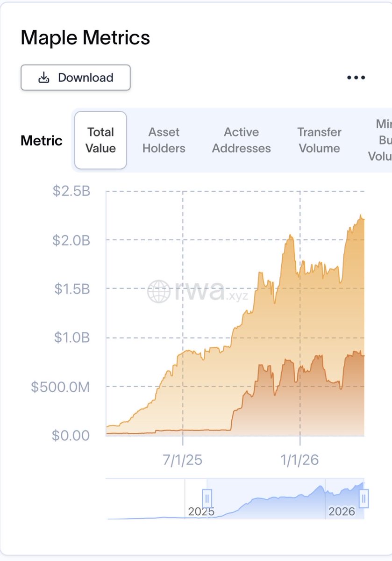The width and height of the screenshot is (392, 561).
Task: Click the right handle of the range slider
Action: point(364,498)
